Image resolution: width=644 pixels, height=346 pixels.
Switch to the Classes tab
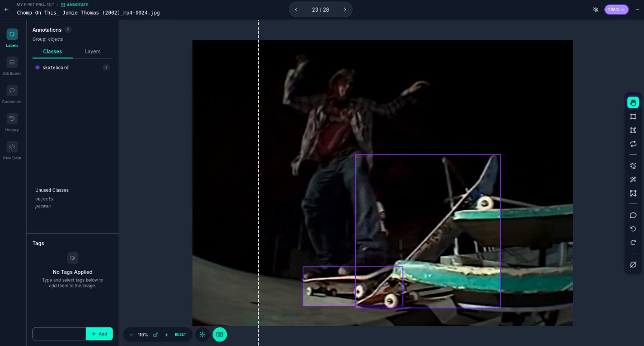point(52,51)
